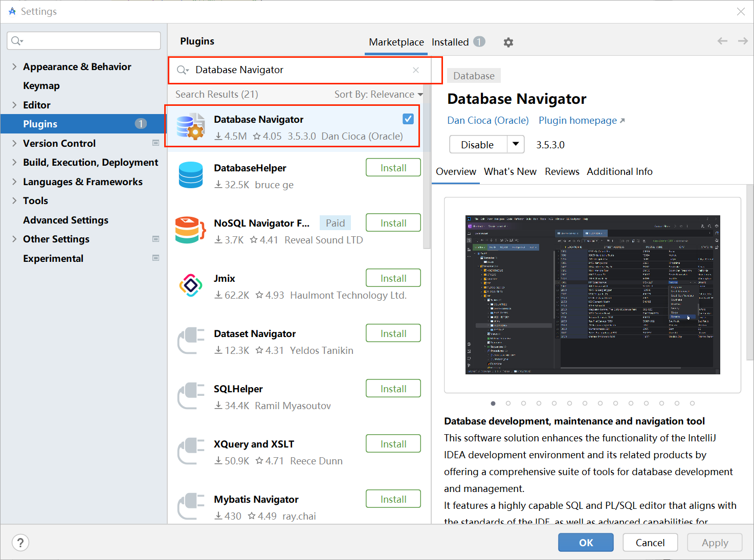Image resolution: width=754 pixels, height=560 pixels.
Task: Switch to the Marketplace tab
Action: pos(396,42)
